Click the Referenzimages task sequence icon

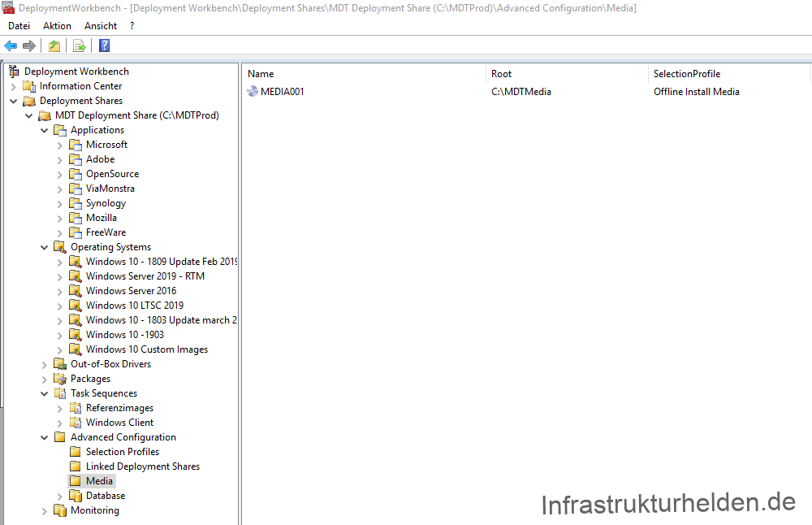tap(76, 409)
